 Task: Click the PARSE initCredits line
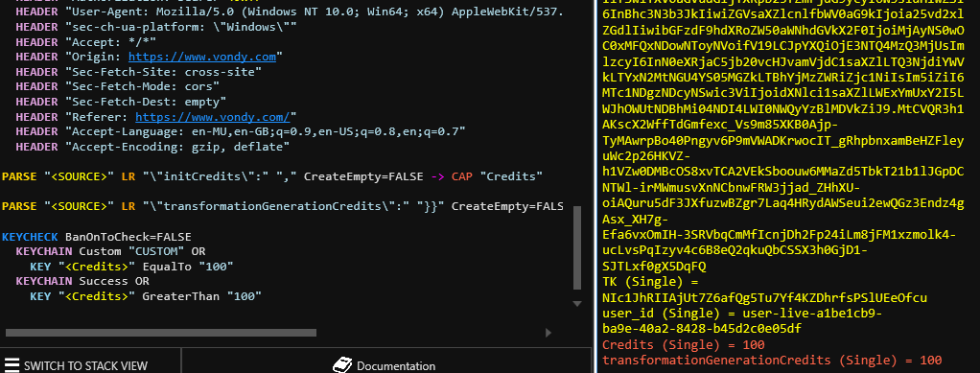272,176
